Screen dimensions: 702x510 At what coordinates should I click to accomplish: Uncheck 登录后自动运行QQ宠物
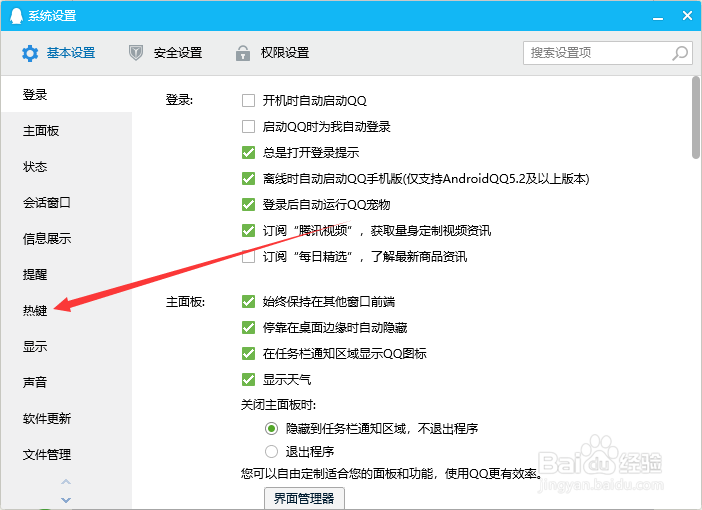click(x=248, y=204)
